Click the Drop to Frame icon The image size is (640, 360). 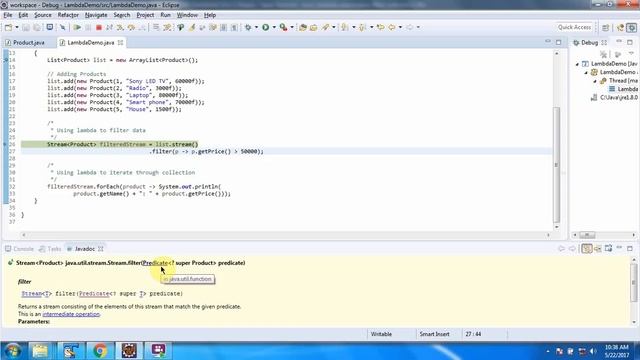pos(156,27)
